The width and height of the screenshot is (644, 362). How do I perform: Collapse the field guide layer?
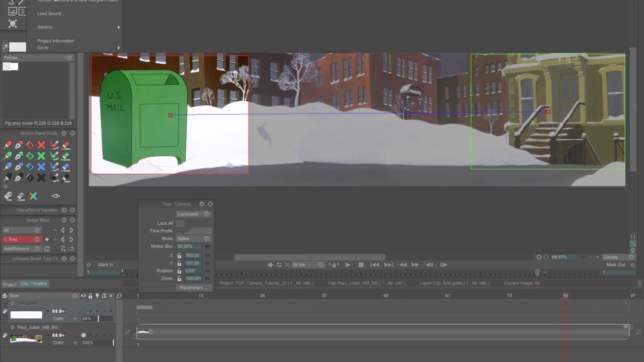pos(13,303)
